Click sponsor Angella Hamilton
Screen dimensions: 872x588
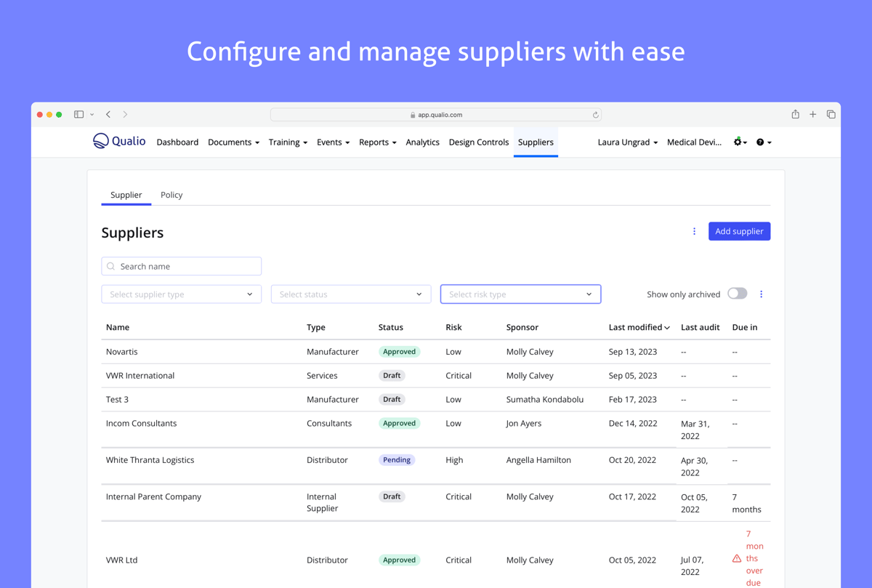coord(538,460)
